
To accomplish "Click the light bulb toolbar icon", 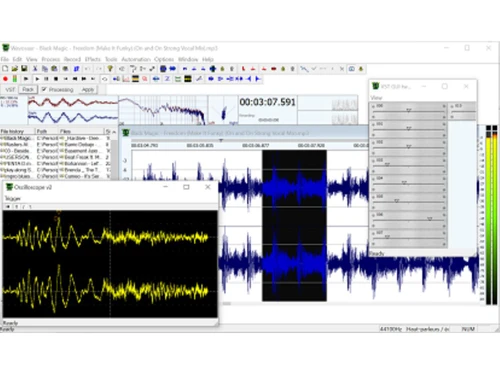I will click(110, 69).
